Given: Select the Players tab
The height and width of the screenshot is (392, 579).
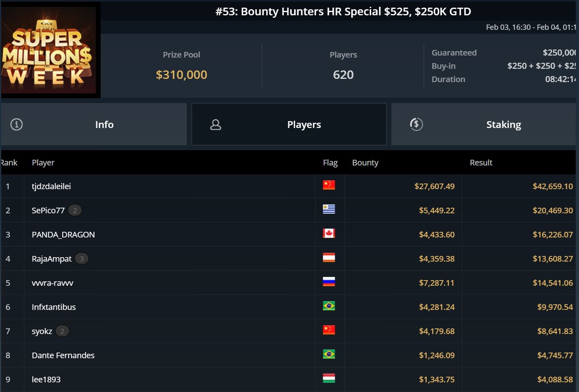Looking at the screenshot, I should tap(304, 125).
